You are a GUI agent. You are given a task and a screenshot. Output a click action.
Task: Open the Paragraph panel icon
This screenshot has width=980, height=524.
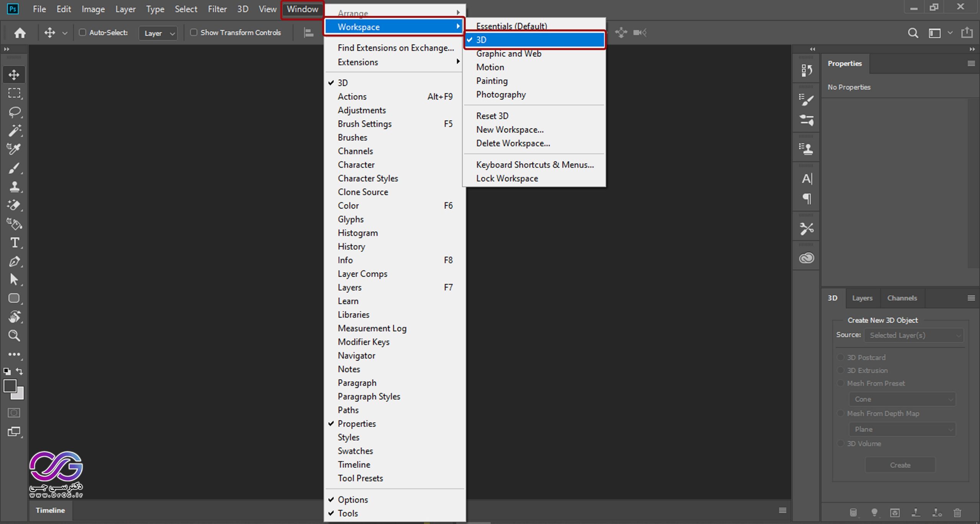(807, 199)
